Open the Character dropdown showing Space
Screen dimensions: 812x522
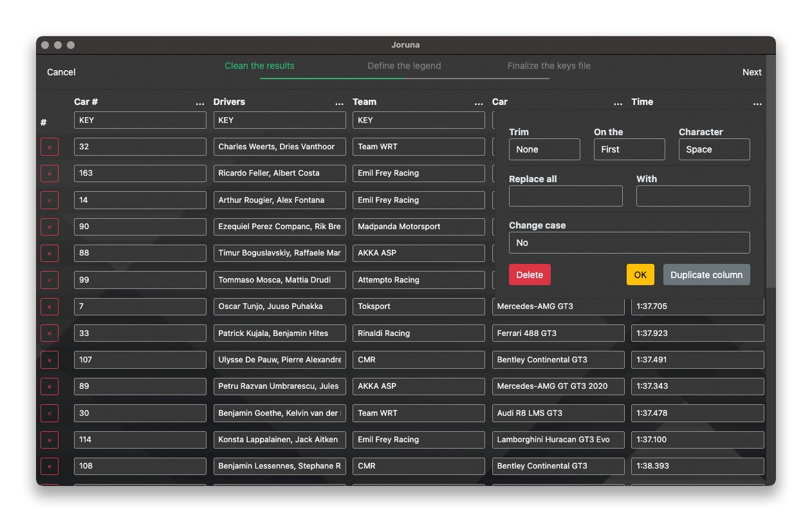(714, 149)
